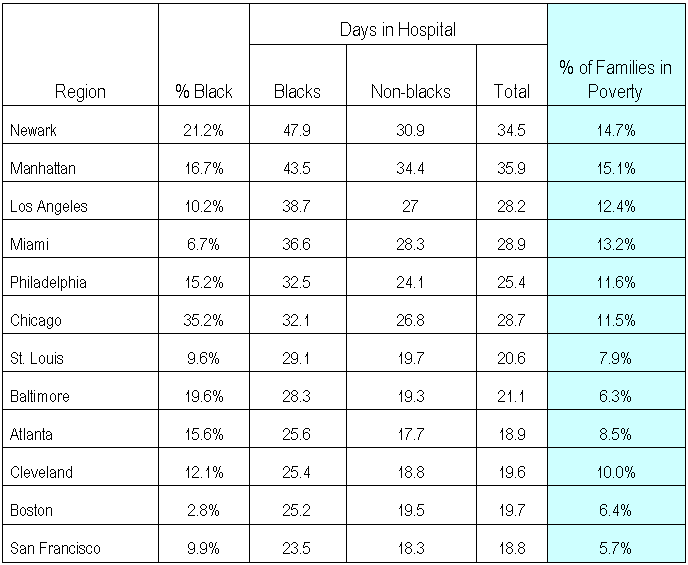Select the Blacks sub-column header
688x565 pixels.
(297, 91)
